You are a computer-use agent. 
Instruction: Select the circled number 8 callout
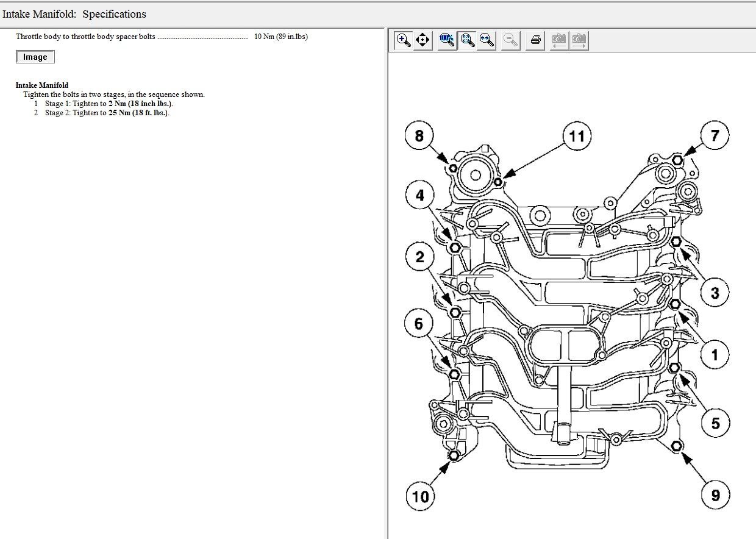pyautogui.click(x=419, y=135)
